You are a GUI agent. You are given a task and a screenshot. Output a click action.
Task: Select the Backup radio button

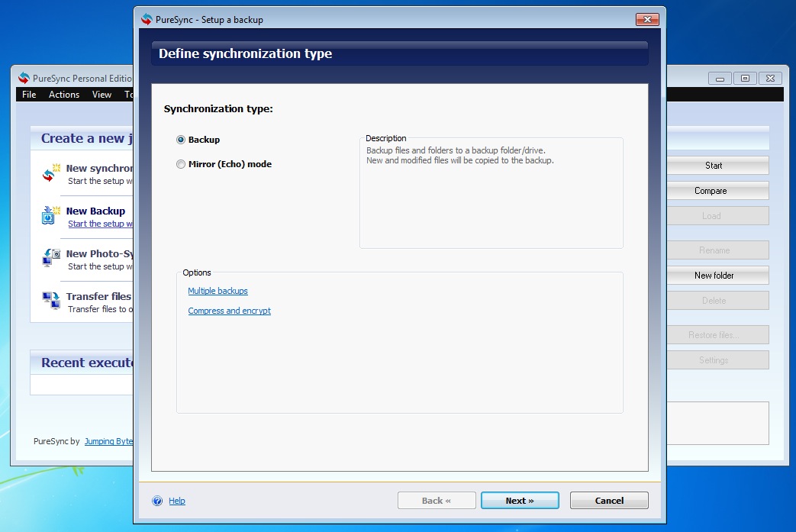(181, 140)
